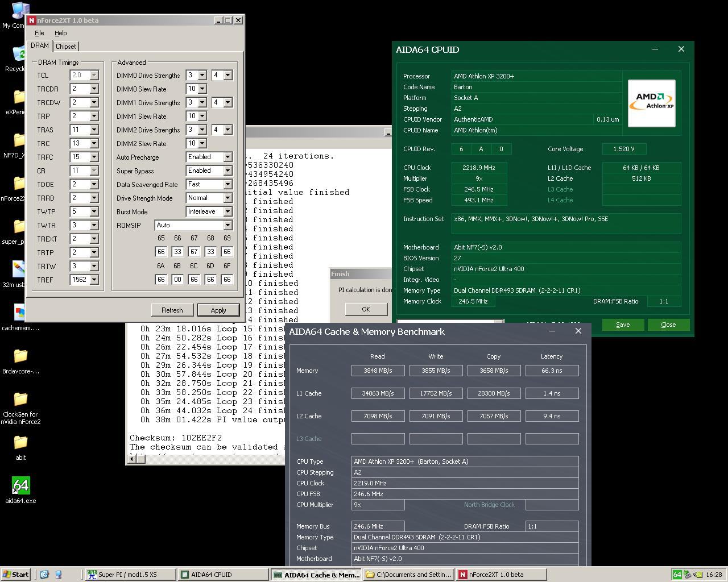
Task: Open the Drive Strength Mode dropdown
Action: tap(227, 198)
